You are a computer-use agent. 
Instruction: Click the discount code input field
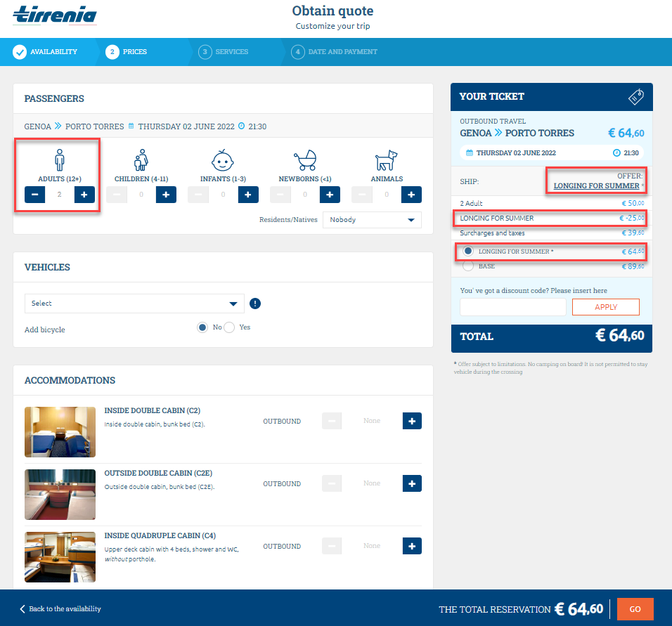pos(513,307)
